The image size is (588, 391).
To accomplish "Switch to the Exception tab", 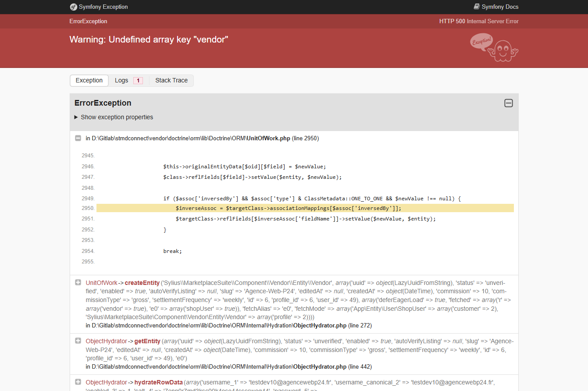I will click(89, 81).
